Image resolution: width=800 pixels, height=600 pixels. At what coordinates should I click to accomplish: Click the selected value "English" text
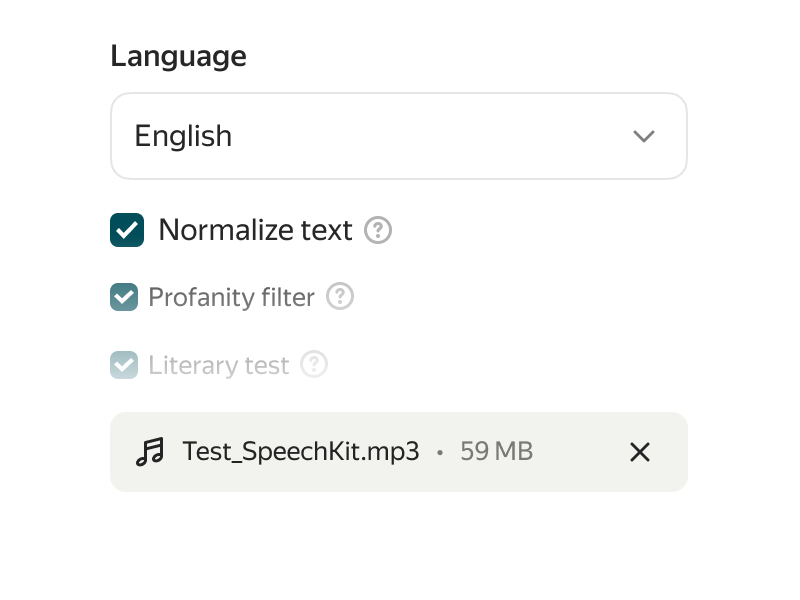pyautogui.click(x=183, y=136)
